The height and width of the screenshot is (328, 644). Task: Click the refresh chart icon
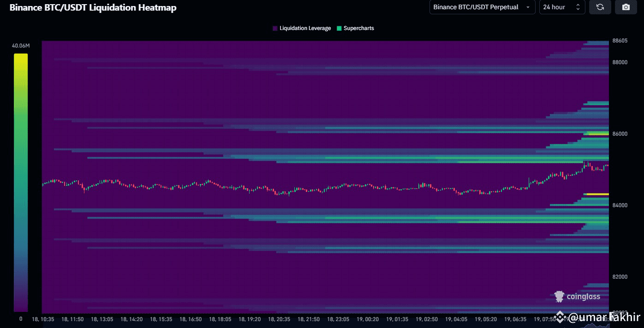point(600,7)
